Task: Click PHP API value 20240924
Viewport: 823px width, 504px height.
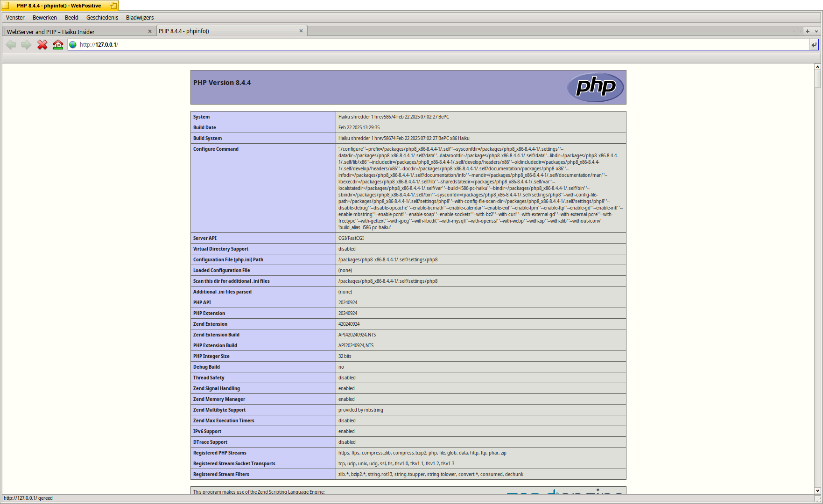Action: [x=348, y=303]
